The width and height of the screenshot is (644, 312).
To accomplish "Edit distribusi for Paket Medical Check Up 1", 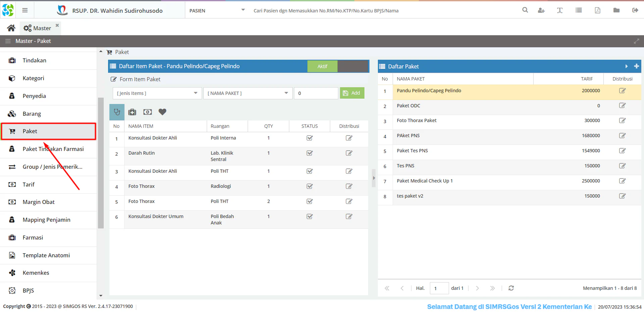I will tap(622, 181).
